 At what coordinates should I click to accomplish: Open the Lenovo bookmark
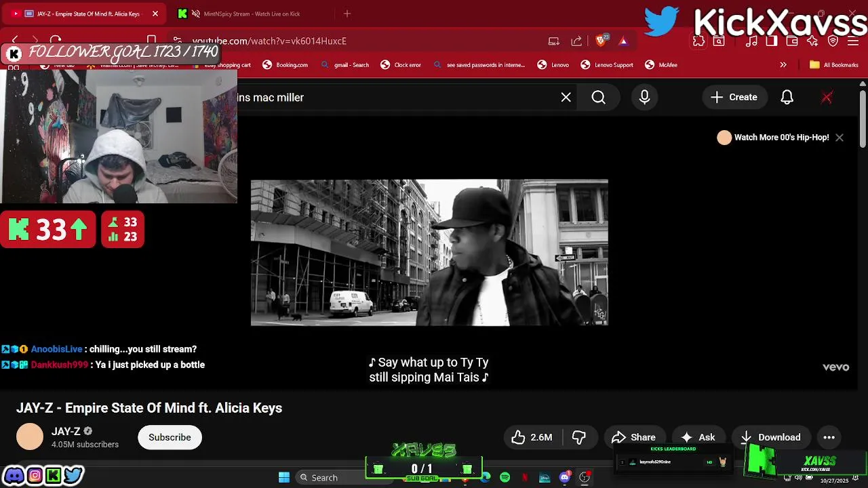pos(553,65)
